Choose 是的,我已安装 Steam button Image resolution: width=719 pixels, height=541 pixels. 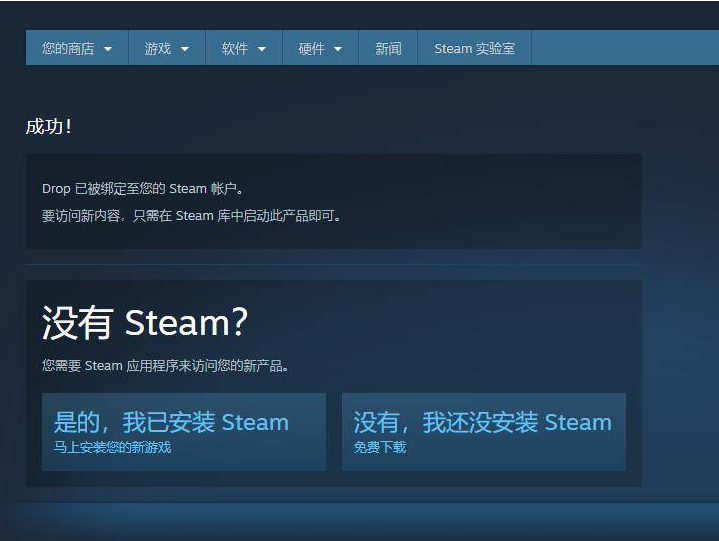pos(184,431)
